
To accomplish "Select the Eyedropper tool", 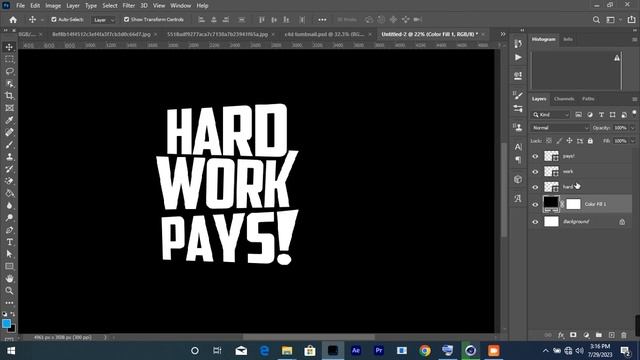I will [9, 120].
